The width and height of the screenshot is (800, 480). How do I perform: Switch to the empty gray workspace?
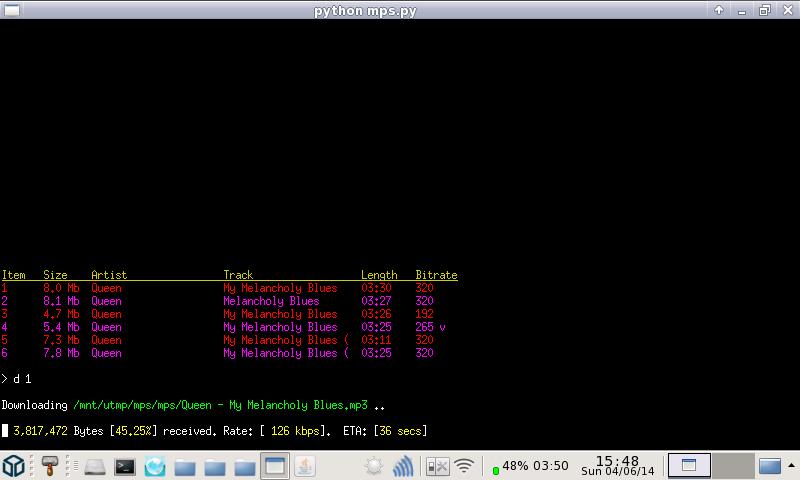point(733,465)
